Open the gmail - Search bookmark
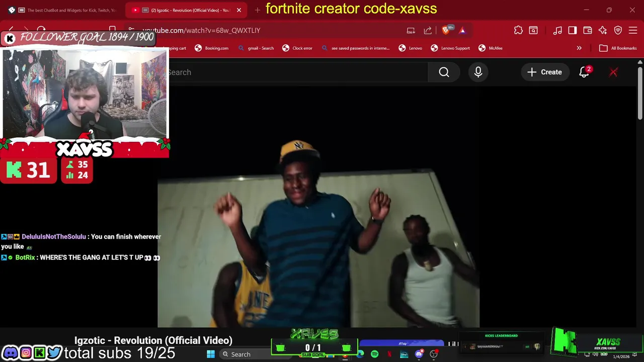Screen dimensions: 644x362 [x=256, y=48]
